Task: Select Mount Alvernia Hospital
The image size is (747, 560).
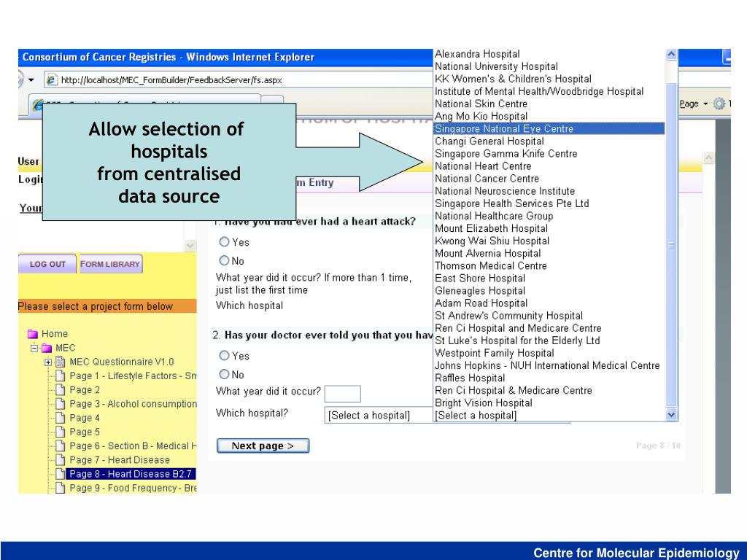Action: [x=487, y=253]
